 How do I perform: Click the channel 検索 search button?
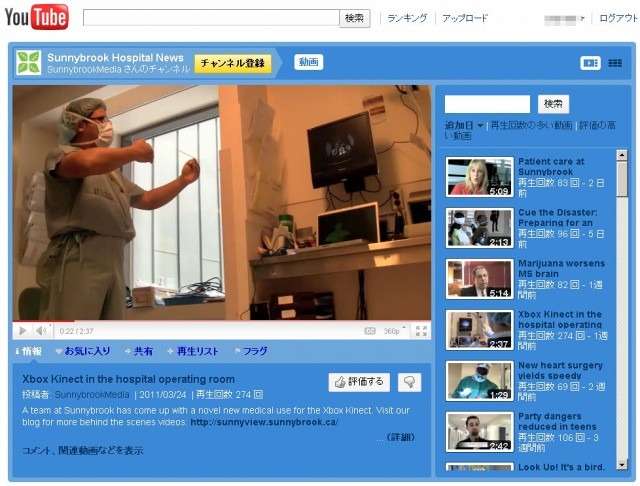click(x=553, y=104)
